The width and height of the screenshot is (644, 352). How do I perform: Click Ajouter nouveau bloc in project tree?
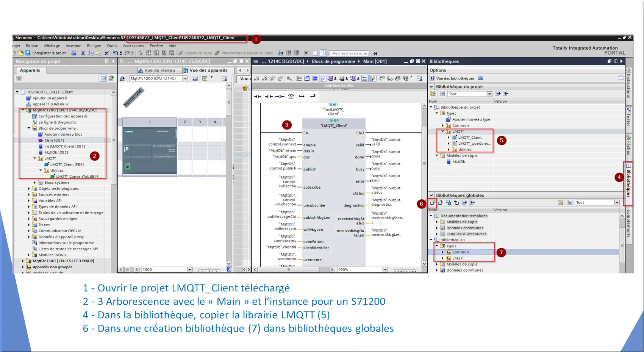[63, 134]
